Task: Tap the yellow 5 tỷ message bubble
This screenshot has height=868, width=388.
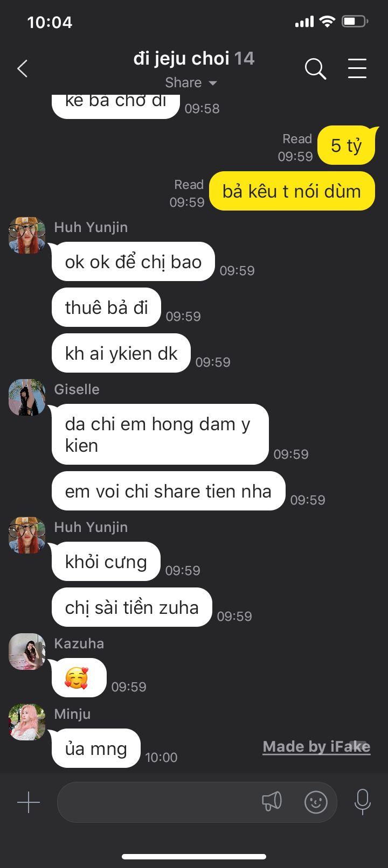Action: (347, 145)
